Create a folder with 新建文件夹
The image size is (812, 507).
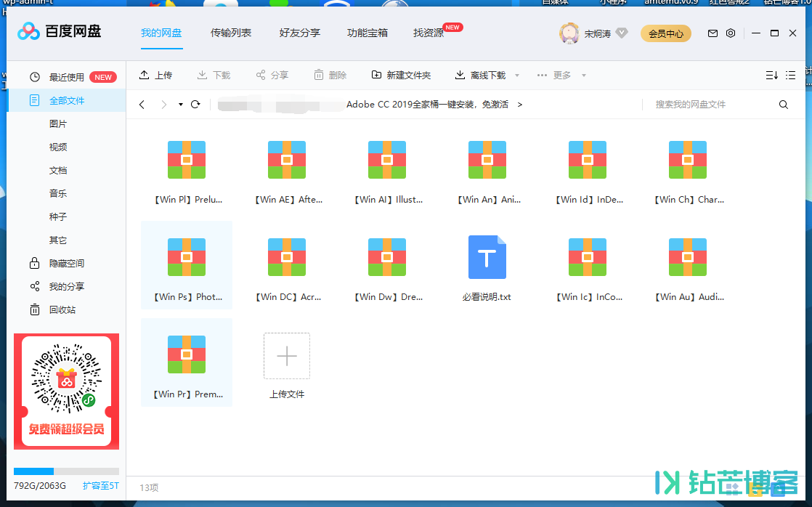pos(402,75)
